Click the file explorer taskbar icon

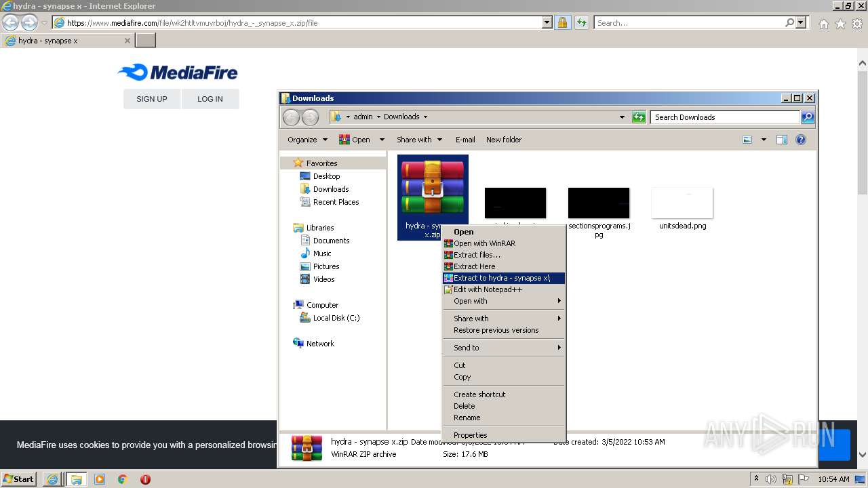[x=76, y=479]
